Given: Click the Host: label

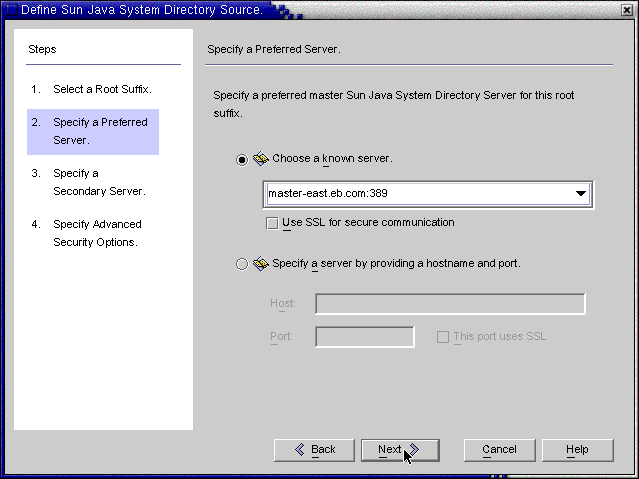Looking at the screenshot, I should pos(283,304).
